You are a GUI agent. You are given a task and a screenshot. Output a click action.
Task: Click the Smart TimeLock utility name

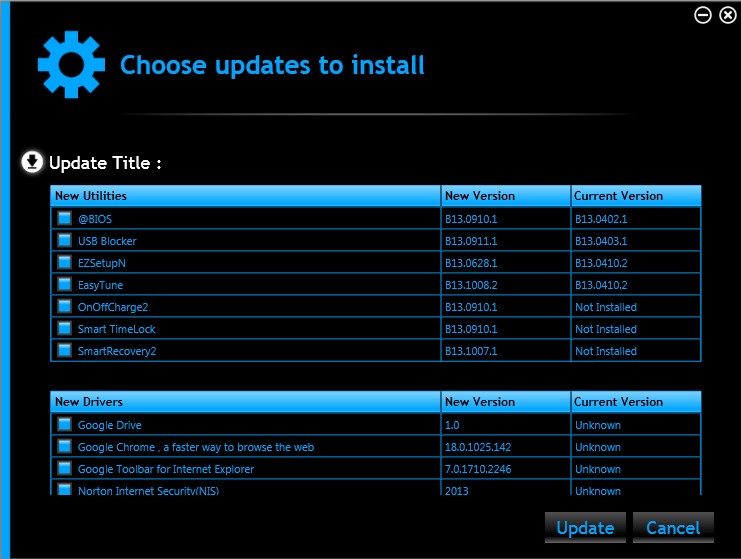pos(117,329)
